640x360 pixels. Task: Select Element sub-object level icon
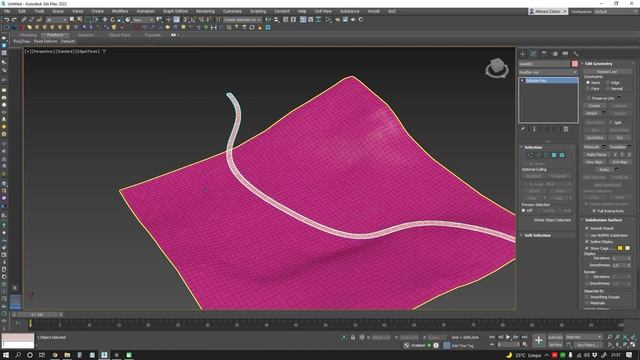(x=562, y=155)
